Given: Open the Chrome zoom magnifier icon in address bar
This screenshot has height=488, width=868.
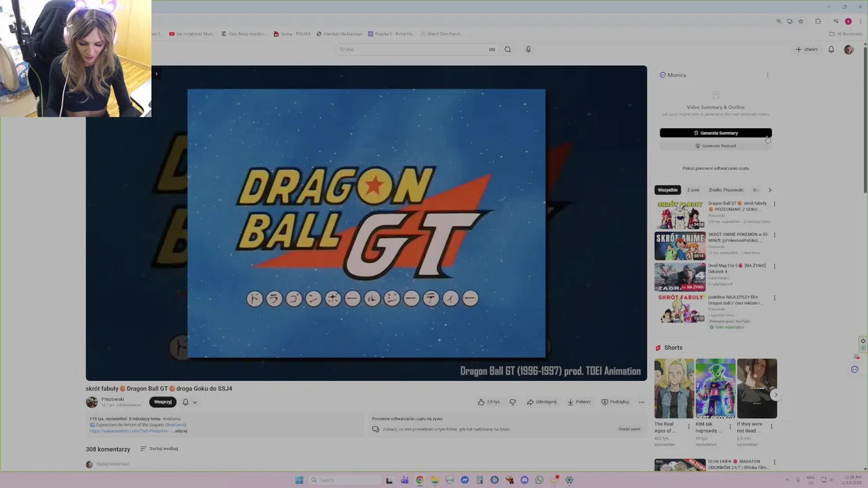Looking at the screenshot, I should pyautogui.click(x=778, y=21).
